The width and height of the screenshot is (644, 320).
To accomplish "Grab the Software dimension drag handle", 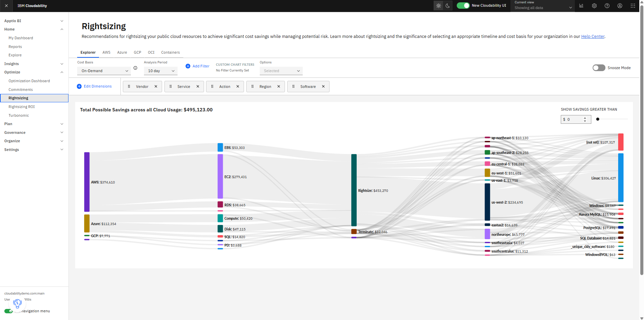I will coord(294,87).
